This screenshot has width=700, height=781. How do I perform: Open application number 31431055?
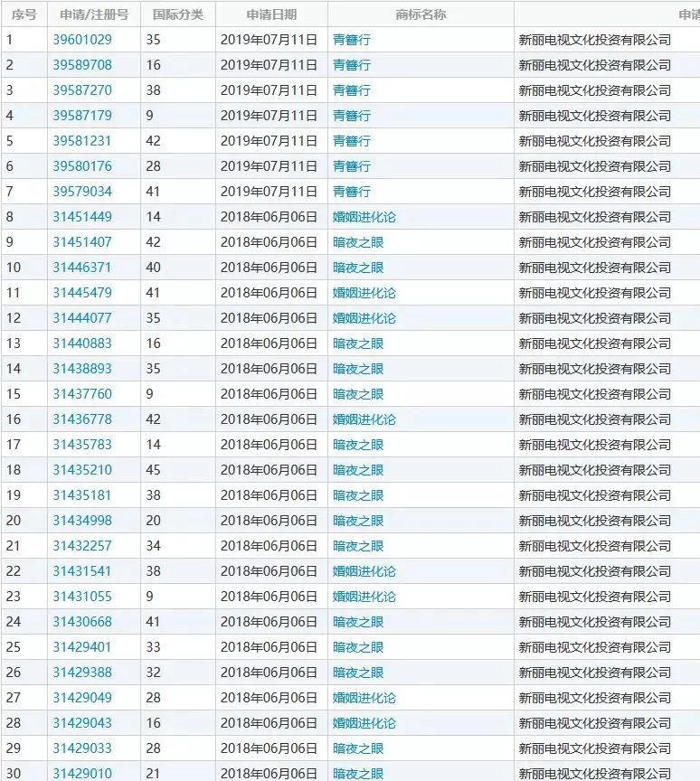point(82,597)
